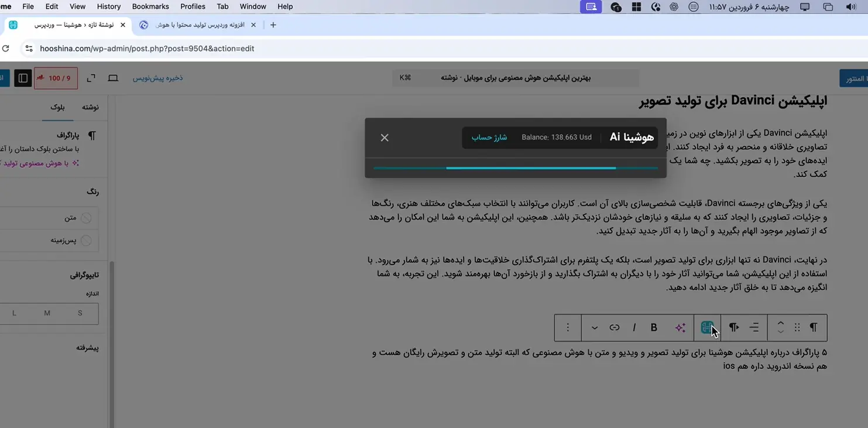
Task: Click Balance 138.663 Usd text
Action: click(x=557, y=138)
